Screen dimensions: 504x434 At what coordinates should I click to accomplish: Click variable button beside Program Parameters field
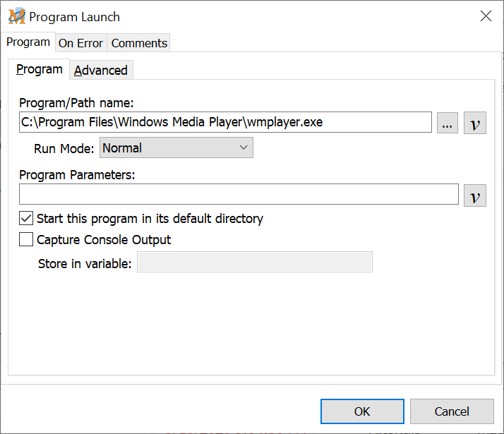pyautogui.click(x=475, y=195)
